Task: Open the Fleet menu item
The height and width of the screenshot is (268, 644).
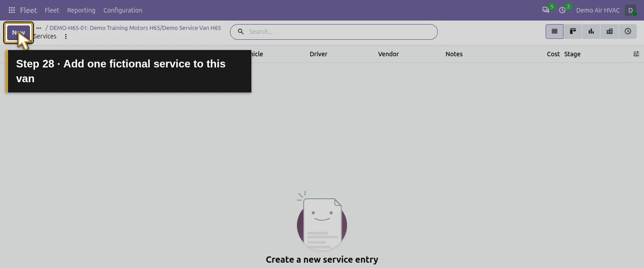Action: tap(52, 10)
